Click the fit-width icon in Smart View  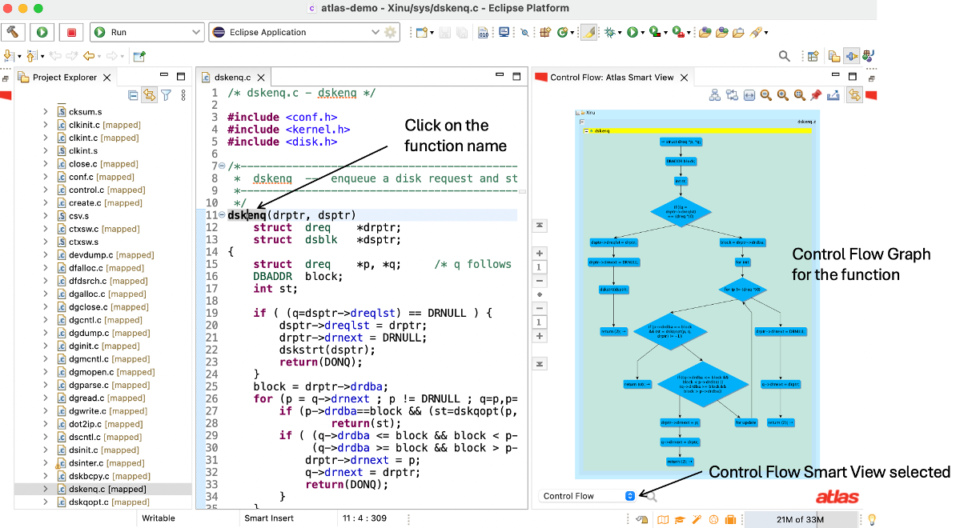point(749,95)
